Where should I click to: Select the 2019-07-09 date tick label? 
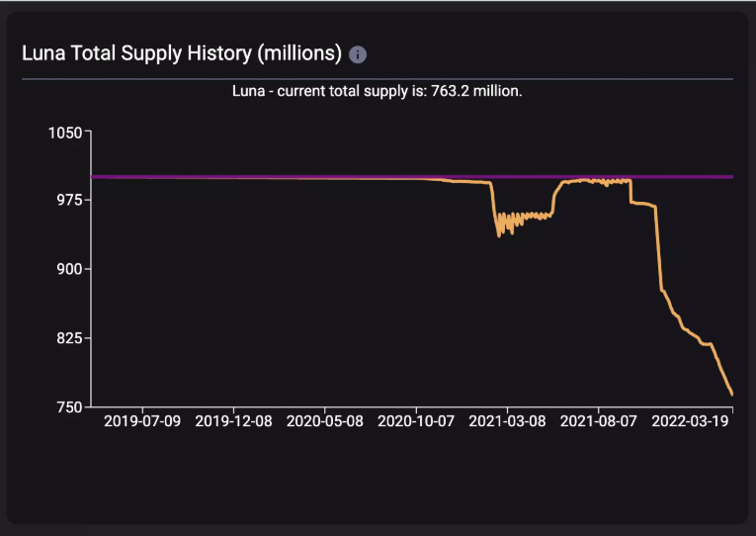coord(142,421)
